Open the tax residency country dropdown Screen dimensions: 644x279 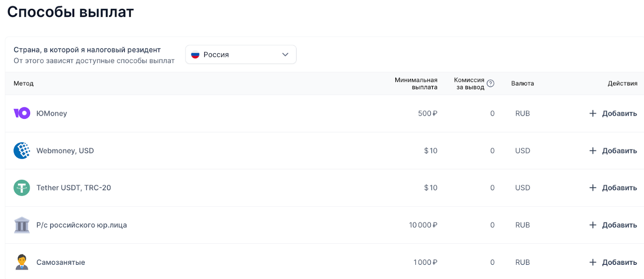241,54
